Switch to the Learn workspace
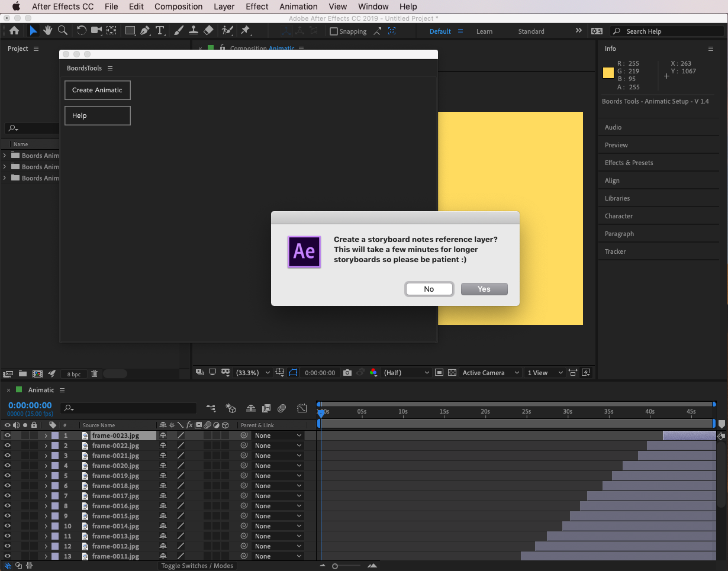The width and height of the screenshot is (728, 571). point(484,31)
